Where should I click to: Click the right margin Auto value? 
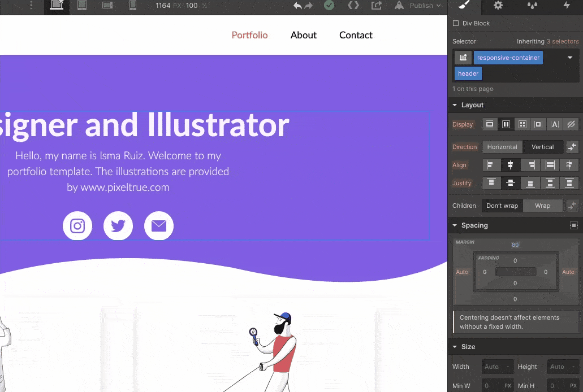point(568,272)
